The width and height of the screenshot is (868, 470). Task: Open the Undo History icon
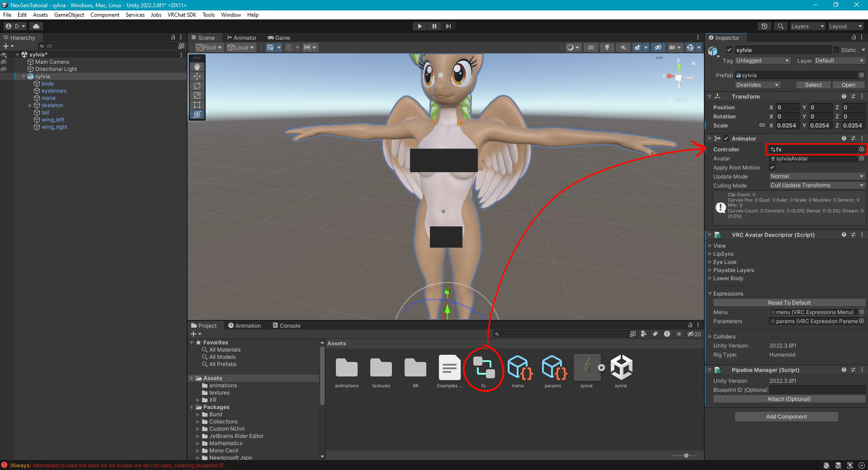[764, 26]
